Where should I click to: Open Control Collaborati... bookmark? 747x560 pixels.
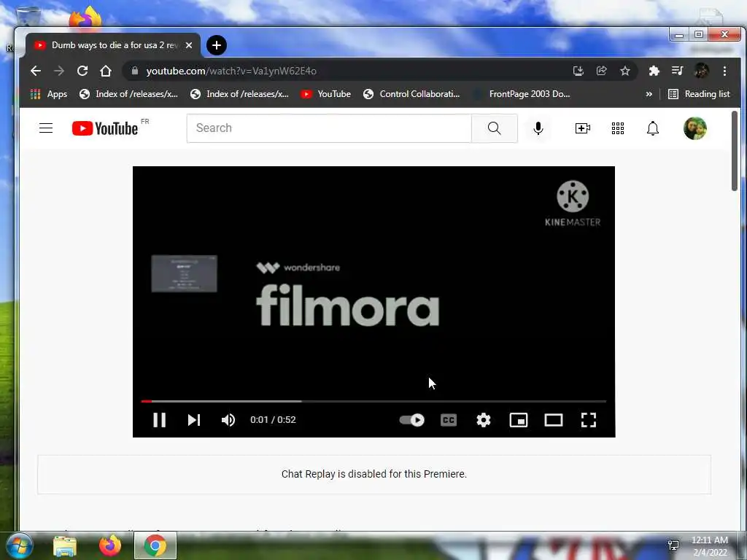click(x=411, y=94)
